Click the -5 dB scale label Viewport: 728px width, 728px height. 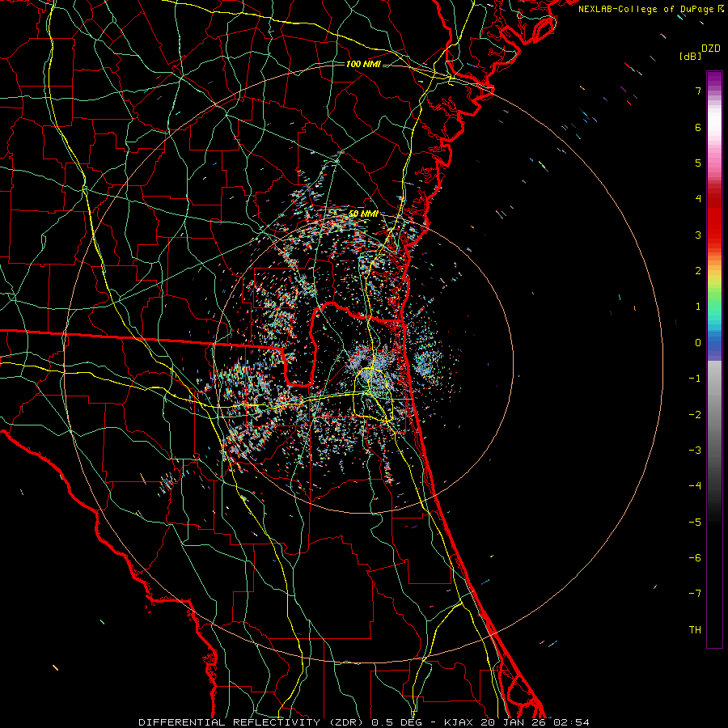(695, 523)
